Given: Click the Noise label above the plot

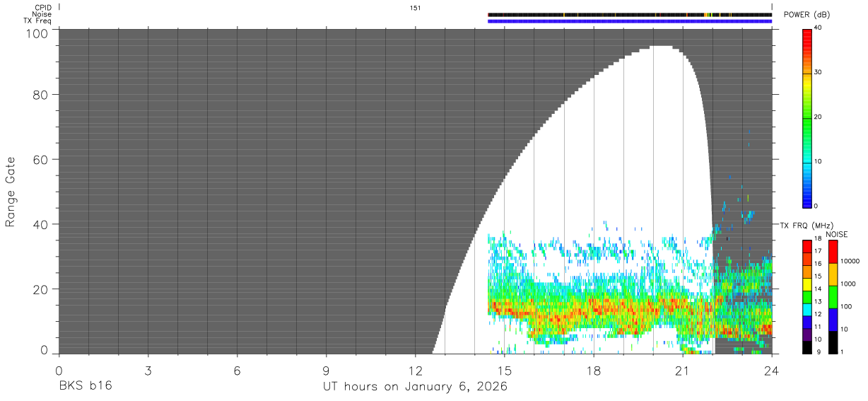Looking at the screenshot, I should 42,14.
